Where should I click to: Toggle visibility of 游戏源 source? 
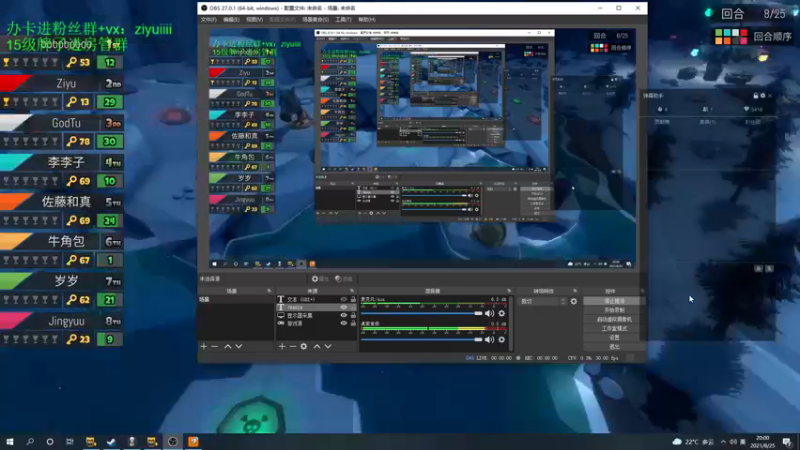click(x=343, y=323)
